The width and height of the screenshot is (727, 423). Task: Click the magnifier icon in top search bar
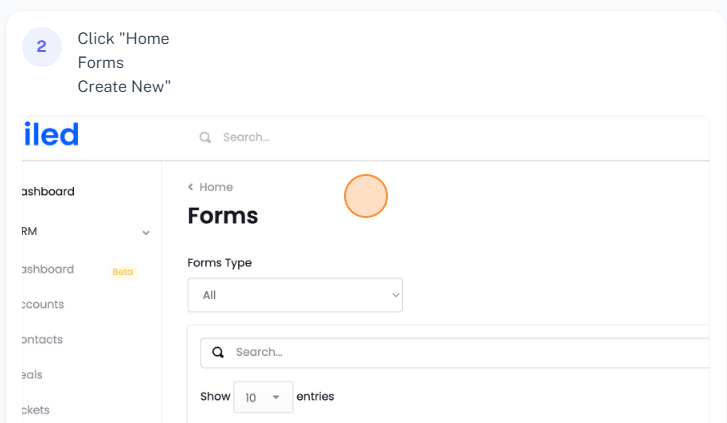(205, 137)
